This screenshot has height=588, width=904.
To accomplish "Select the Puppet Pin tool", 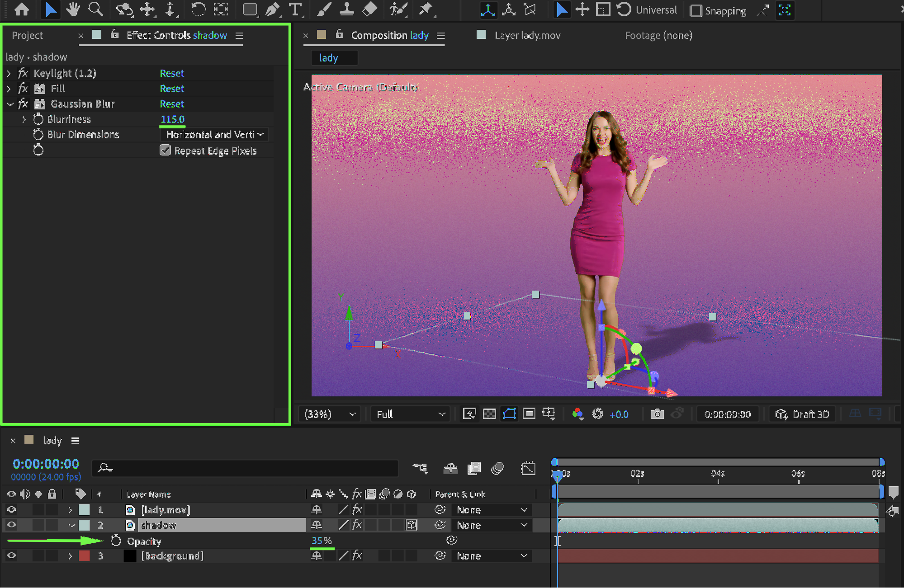I will (x=426, y=9).
